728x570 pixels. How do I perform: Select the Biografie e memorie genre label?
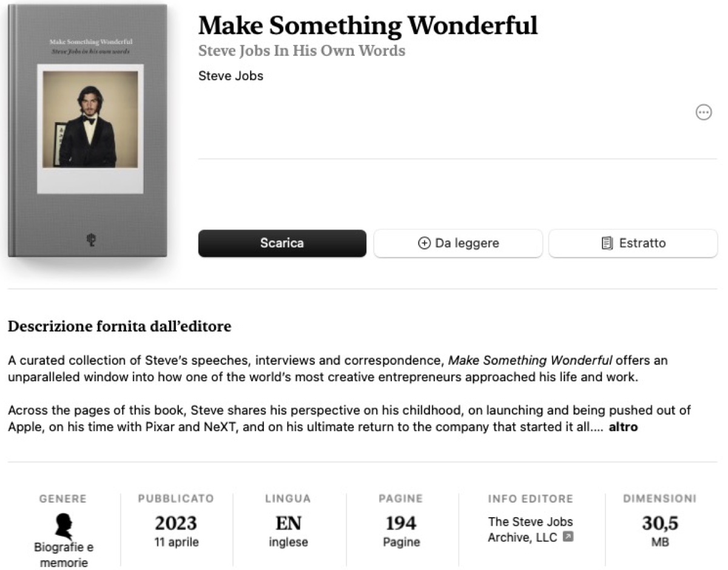[x=63, y=555]
